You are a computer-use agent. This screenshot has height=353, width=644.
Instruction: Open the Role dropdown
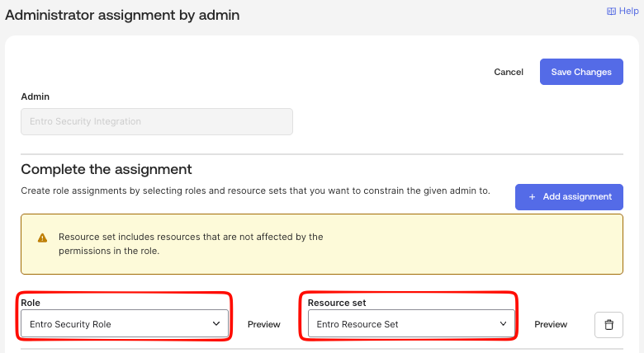click(125, 324)
